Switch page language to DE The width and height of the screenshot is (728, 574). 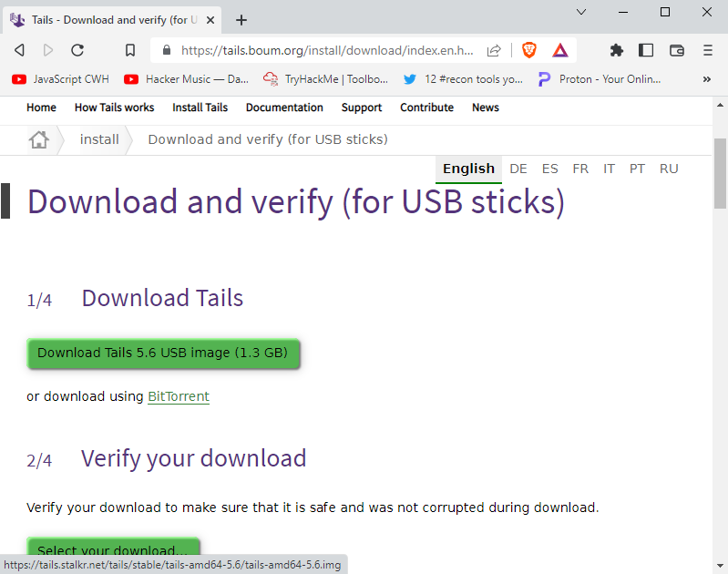(518, 169)
